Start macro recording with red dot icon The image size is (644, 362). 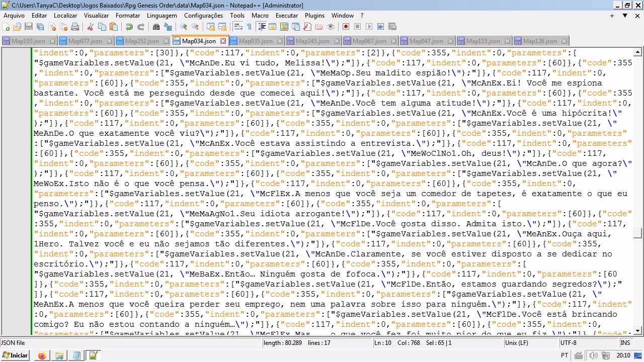pos(346,27)
